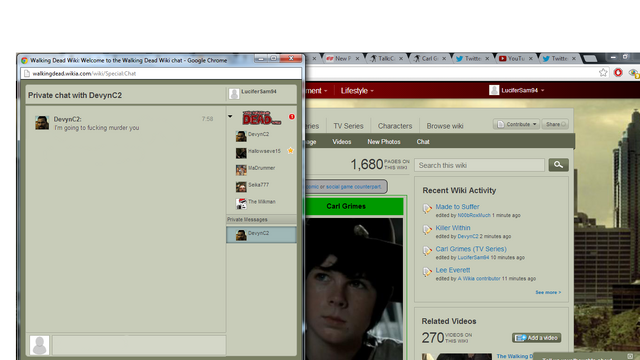This screenshot has width=640, height=360.
Task: Bookmark page with star icon
Action: click(x=603, y=73)
